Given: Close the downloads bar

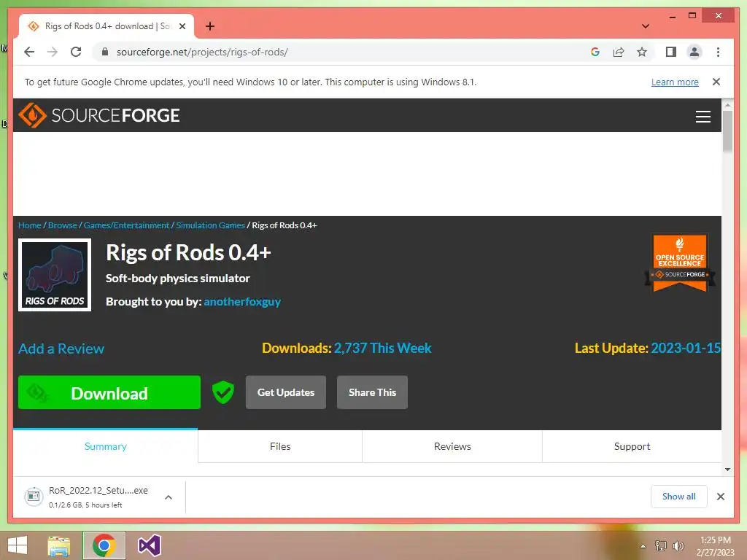Looking at the screenshot, I should (720, 497).
